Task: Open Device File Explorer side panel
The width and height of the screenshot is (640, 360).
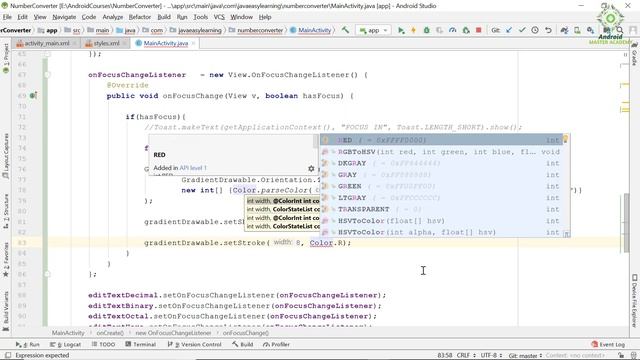Action: (x=634, y=300)
